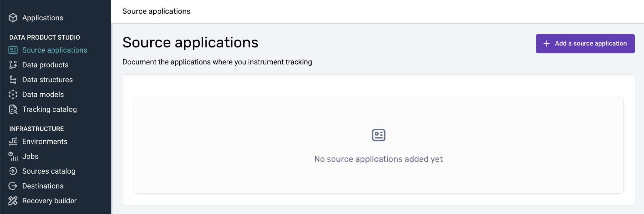Open Recovery builder from the sidebar

pyautogui.click(x=49, y=201)
